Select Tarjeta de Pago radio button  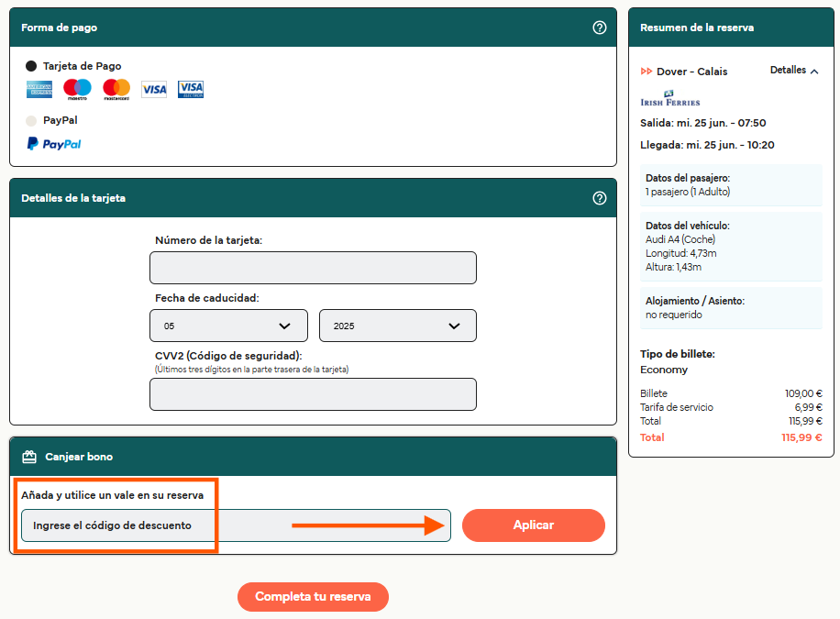click(31, 66)
